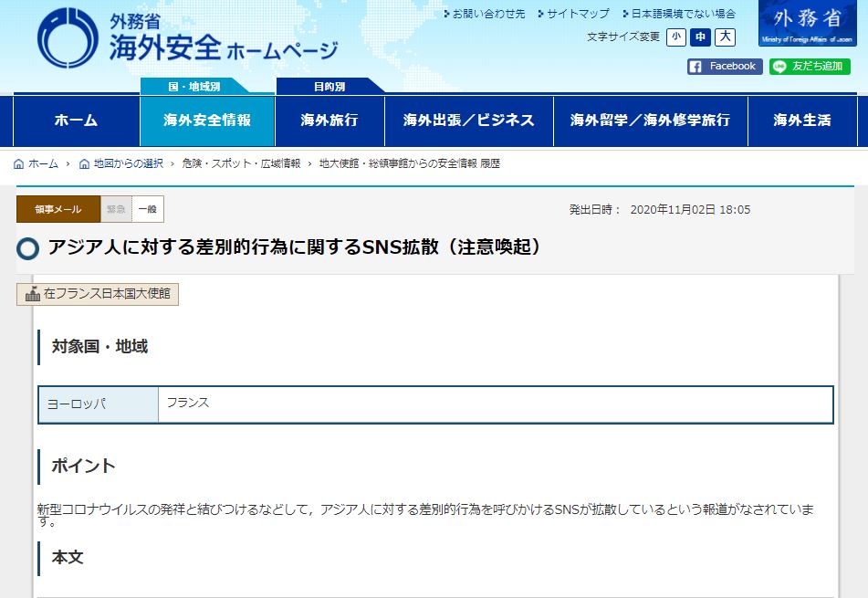Select 海外出張/ビジネス in the navigation
The height and width of the screenshot is (598, 868).
[468, 121]
